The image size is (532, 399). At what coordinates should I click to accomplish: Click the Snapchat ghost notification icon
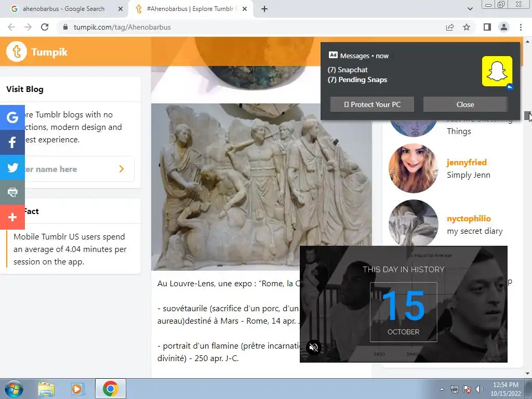(x=497, y=71)
